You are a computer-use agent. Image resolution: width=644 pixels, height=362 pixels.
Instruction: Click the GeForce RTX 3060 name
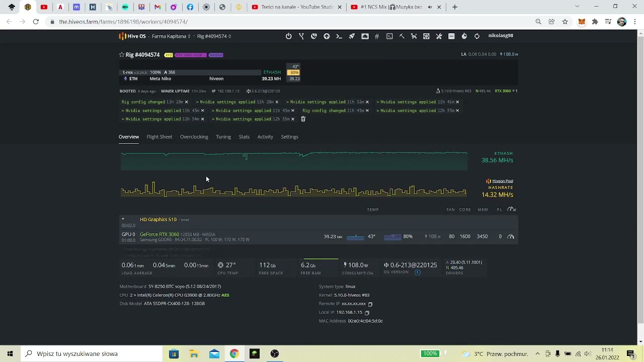[x=159, y=234]
